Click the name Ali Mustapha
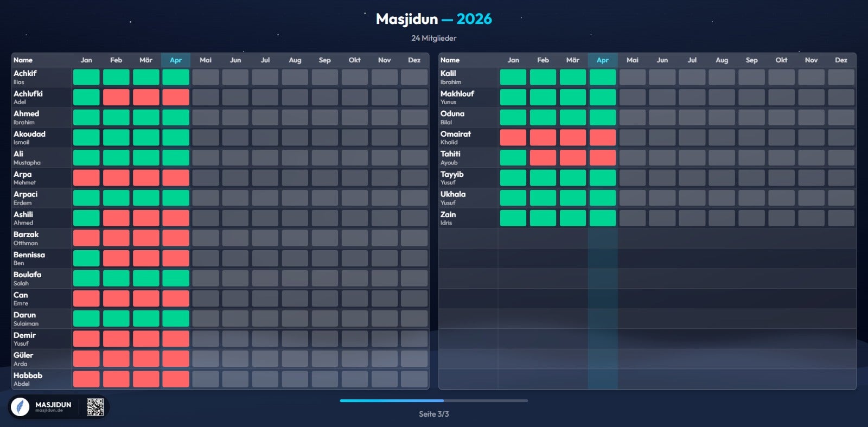868x427 pixels. pyautogui.click(x=27, y=158)
